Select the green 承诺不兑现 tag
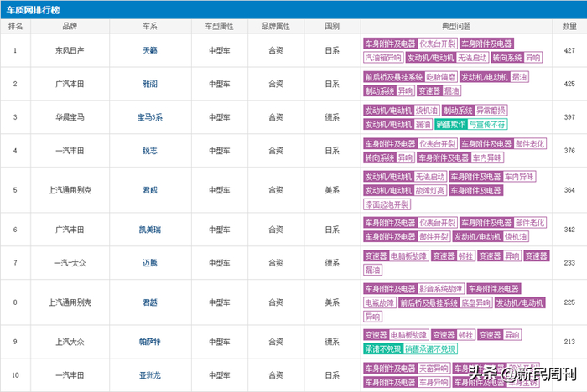Image resolution: width=587 pixels, height=392 pixels. (383, 349)
